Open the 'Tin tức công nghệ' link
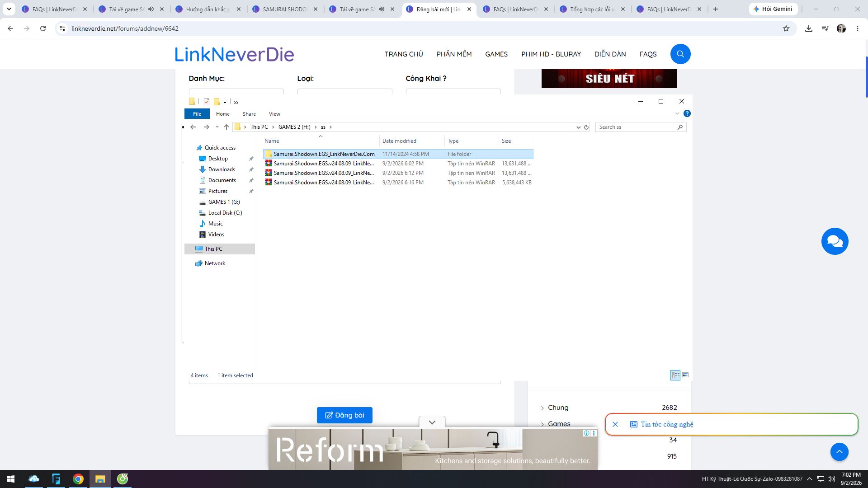868x488 pixels. coord(667,424)
